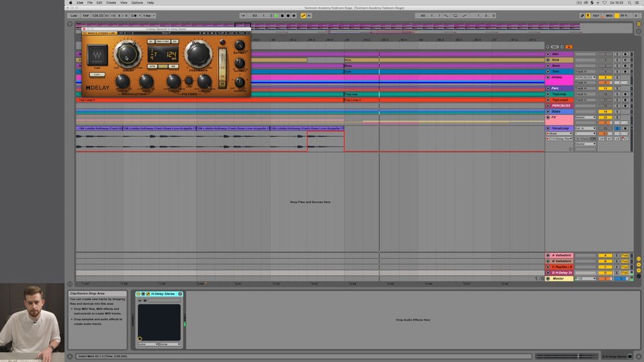Click the DEPTH modulation knob in H-Delay
This screenshot has height=362, width=644.
[x=122, y=82]
